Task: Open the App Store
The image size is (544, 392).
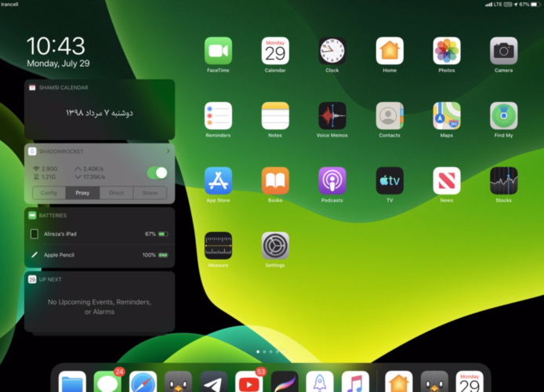Action: (218, 180)
